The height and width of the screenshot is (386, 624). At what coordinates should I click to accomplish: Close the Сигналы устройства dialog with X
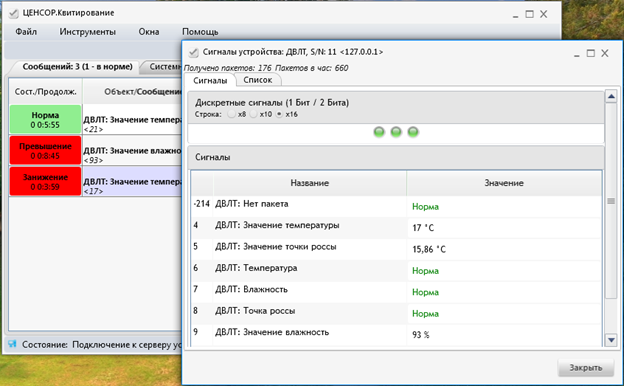(x=605, y=53)
